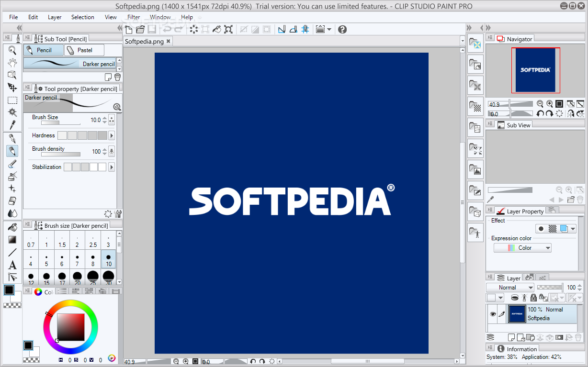Select the Eyedropper tool in the tool palette
The image size is (588, 367).
(12, 125)
